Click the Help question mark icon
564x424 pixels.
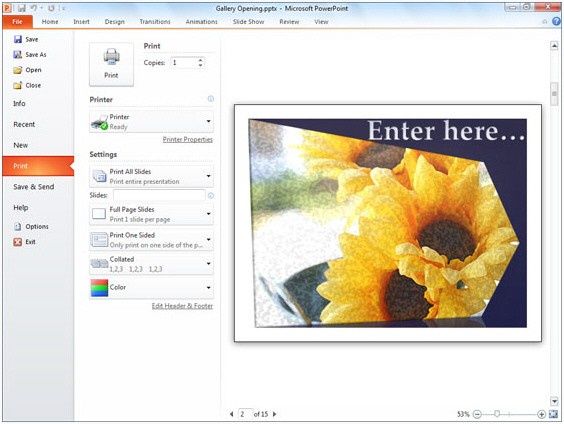pyautogui.click(x=556, y=22)
